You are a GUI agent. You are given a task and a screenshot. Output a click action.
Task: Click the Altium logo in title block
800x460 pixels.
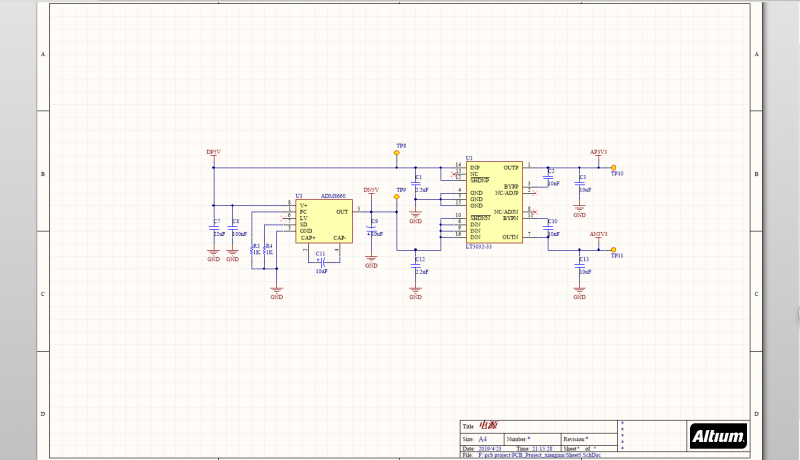718,436
